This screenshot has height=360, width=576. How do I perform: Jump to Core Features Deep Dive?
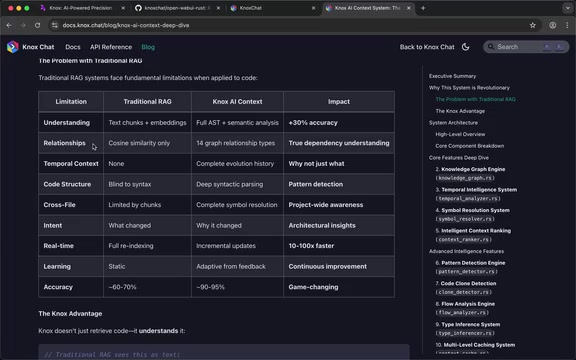[459, 158]
